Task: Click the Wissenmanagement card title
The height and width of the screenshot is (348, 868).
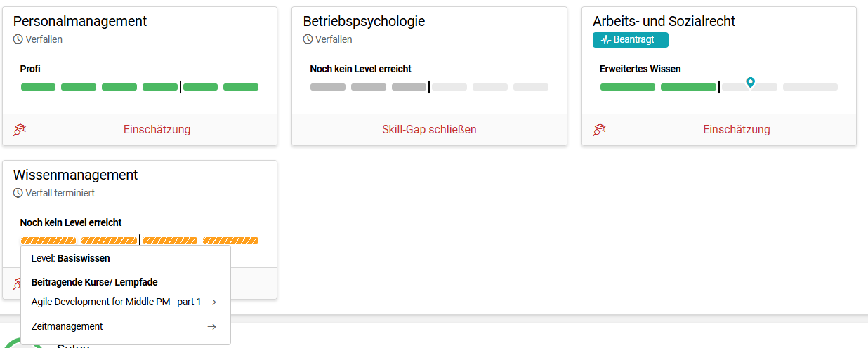Action: coord(75,175)
